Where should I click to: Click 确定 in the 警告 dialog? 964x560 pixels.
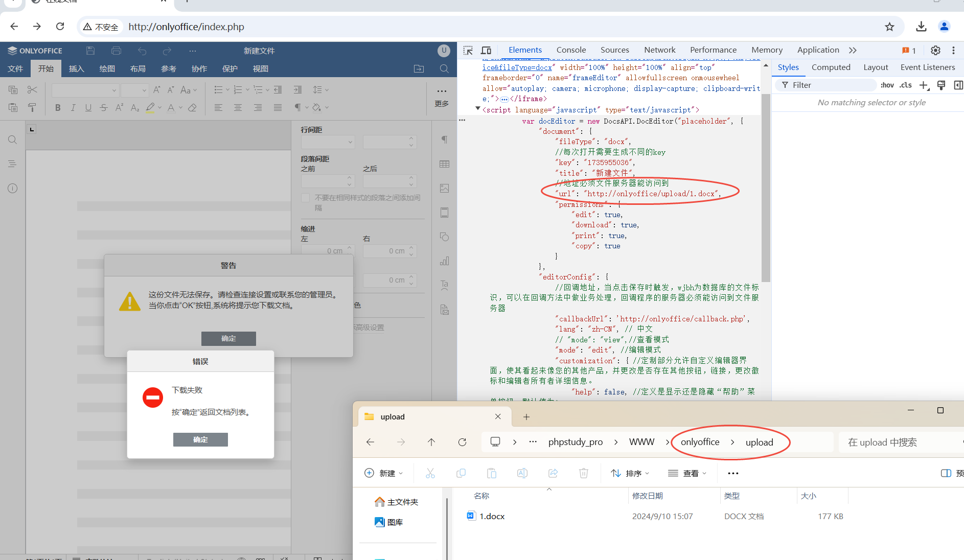(228, 338)
